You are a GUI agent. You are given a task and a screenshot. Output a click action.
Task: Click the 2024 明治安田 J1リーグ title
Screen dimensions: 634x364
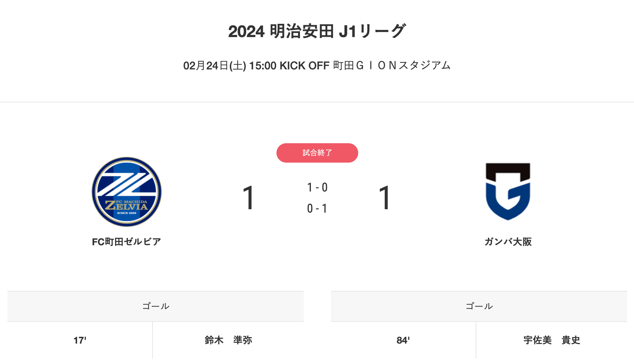tap(317, 31)
